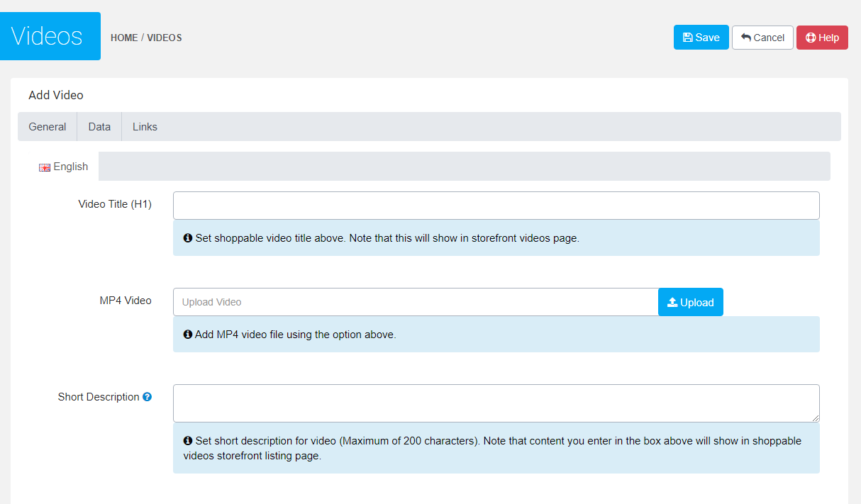The image size is (861, 504).
Task: Open Help via the red lifebuoy button
Action: click(x=822, y=38)
